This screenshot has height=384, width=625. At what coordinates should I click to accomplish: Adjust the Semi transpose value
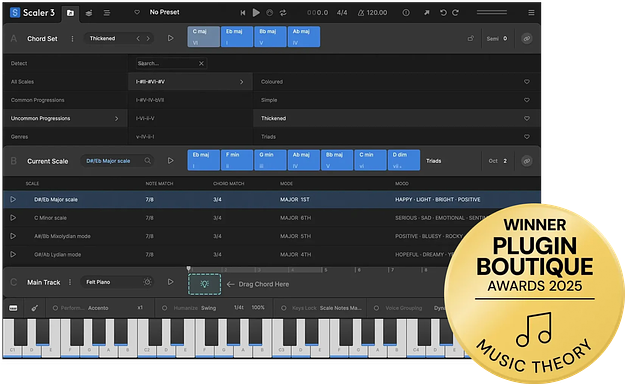coord(505,39)
